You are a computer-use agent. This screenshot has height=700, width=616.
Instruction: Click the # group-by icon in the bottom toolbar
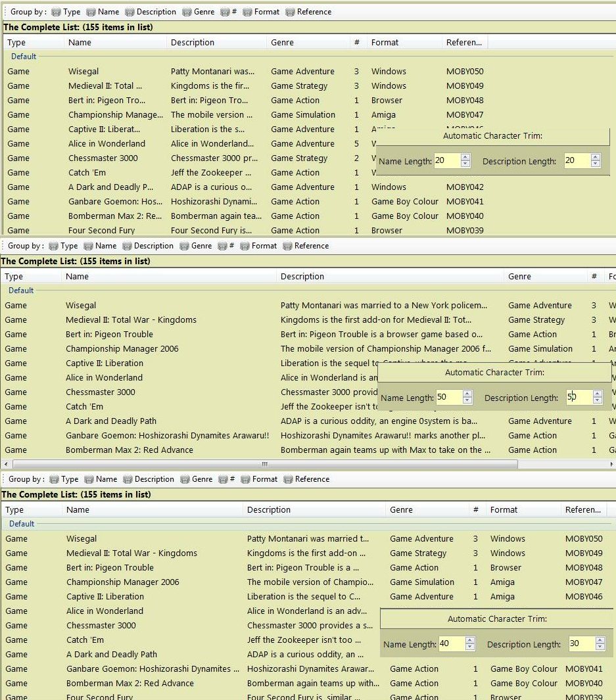(x=224, y=479)
